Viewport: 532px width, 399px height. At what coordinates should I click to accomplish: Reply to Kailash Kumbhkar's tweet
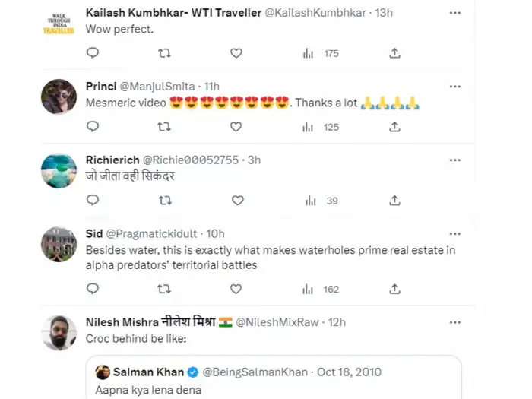(x=92, y=53)
